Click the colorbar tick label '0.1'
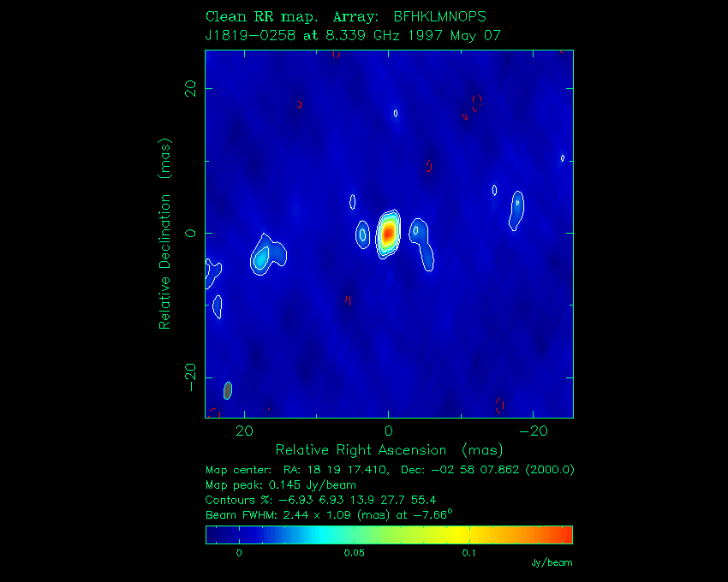The height and width of the screenshot is (582, 728). (469, 553)
